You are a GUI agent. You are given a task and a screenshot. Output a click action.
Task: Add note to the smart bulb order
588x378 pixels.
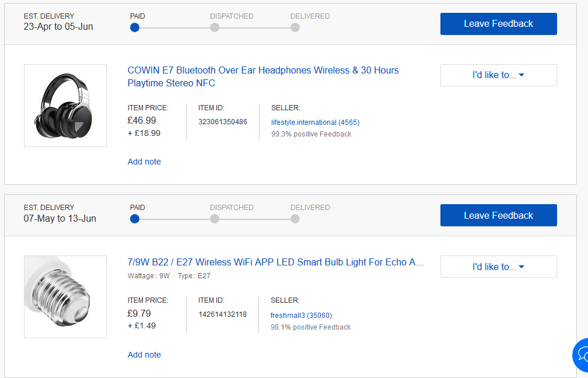tap(144, 355)
